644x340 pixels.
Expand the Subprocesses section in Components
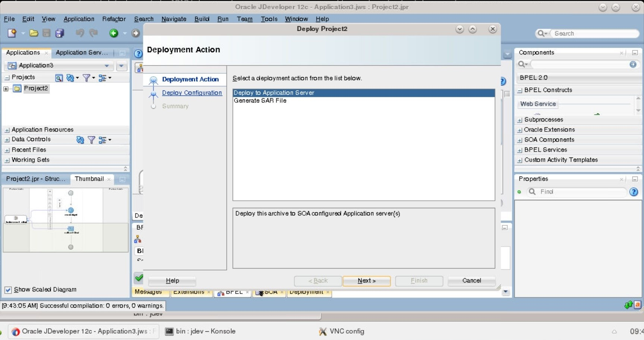[x=520, y=120]
